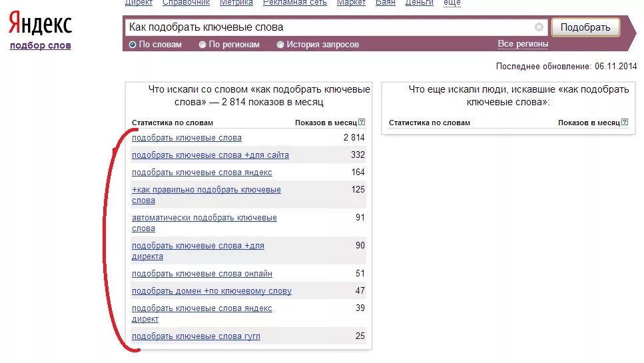Click the value 39 for яндекс директ row

[x=360, y=308]
